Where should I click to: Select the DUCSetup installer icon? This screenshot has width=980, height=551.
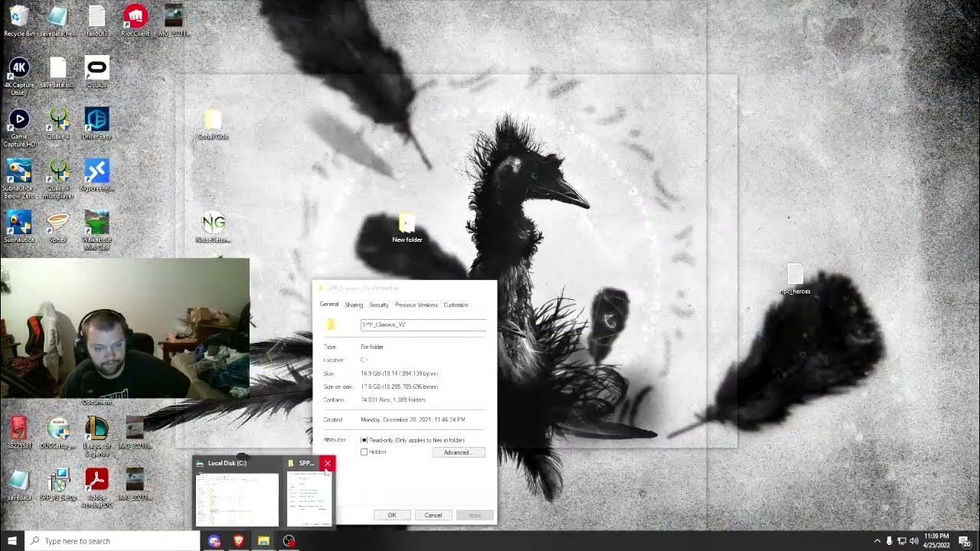tap(58, 433)
